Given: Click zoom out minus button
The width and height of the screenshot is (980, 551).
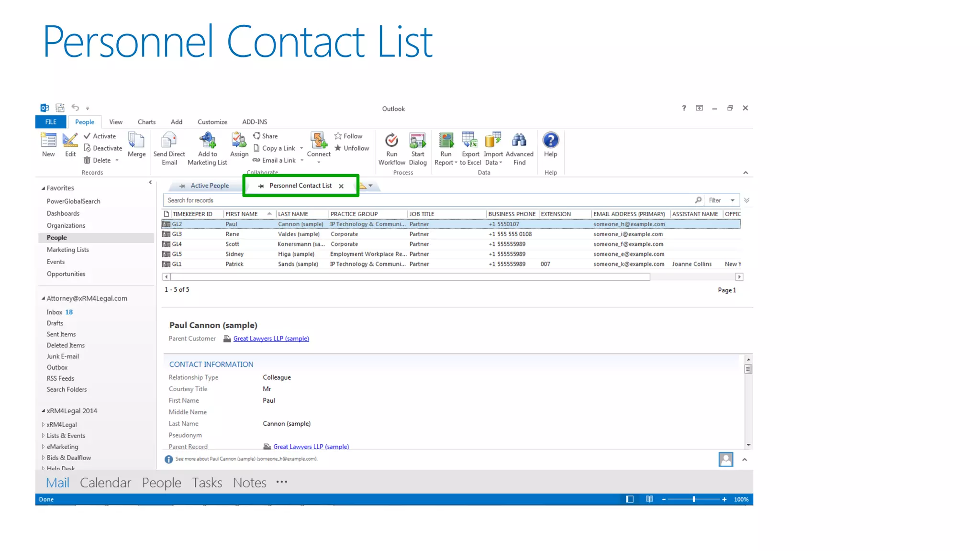Looking at the screenshot, I should click(664, 499).
